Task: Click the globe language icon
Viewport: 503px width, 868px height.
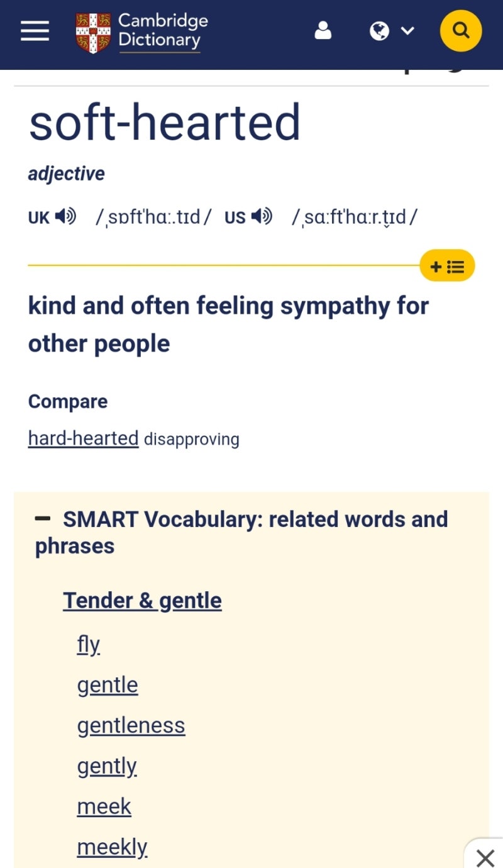Action: pos(379,31)
